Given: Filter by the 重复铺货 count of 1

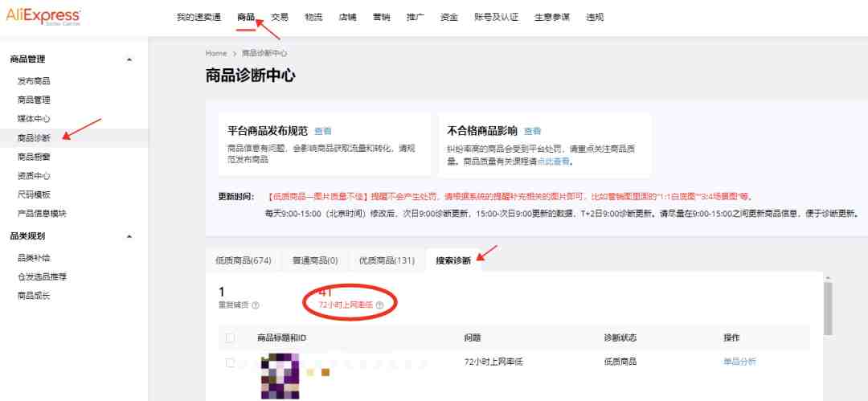Looking at the screenshot, I should 222,292.
